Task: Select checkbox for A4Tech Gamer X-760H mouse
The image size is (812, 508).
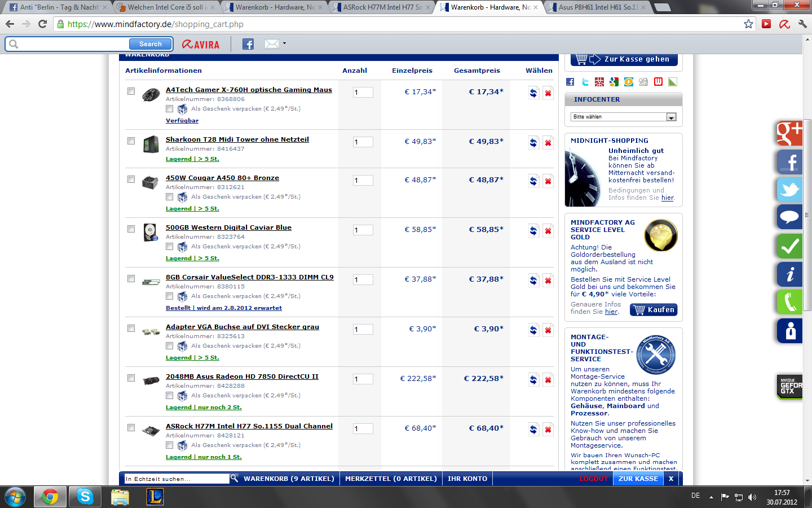Action: pos(131,91)
